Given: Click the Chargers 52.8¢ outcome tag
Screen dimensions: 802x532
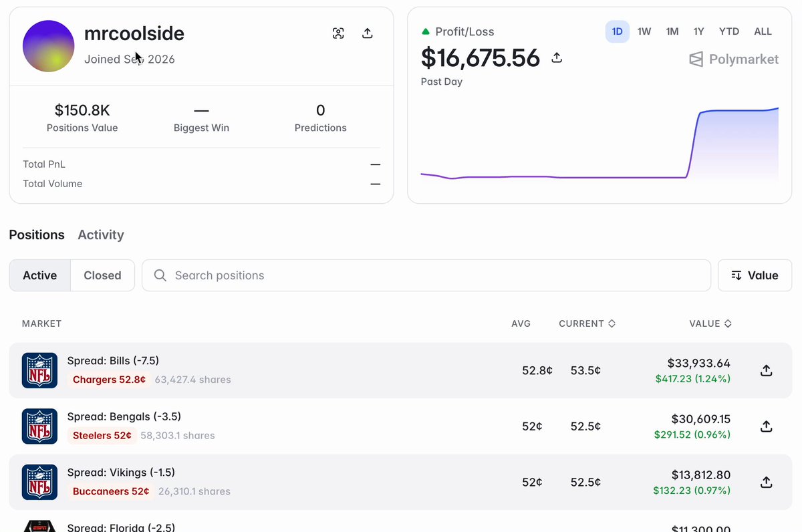Looking at the screenshot, I should [x=109, y=380].
